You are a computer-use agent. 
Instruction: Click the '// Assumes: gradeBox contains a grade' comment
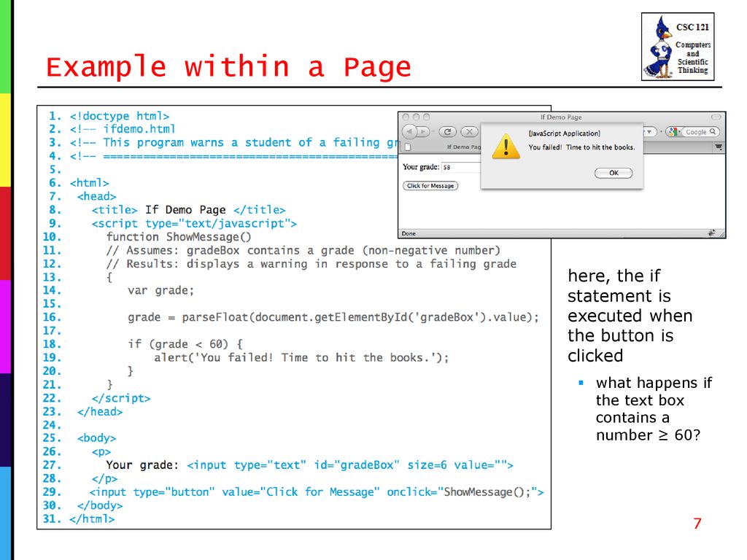[x=303, y=251]
